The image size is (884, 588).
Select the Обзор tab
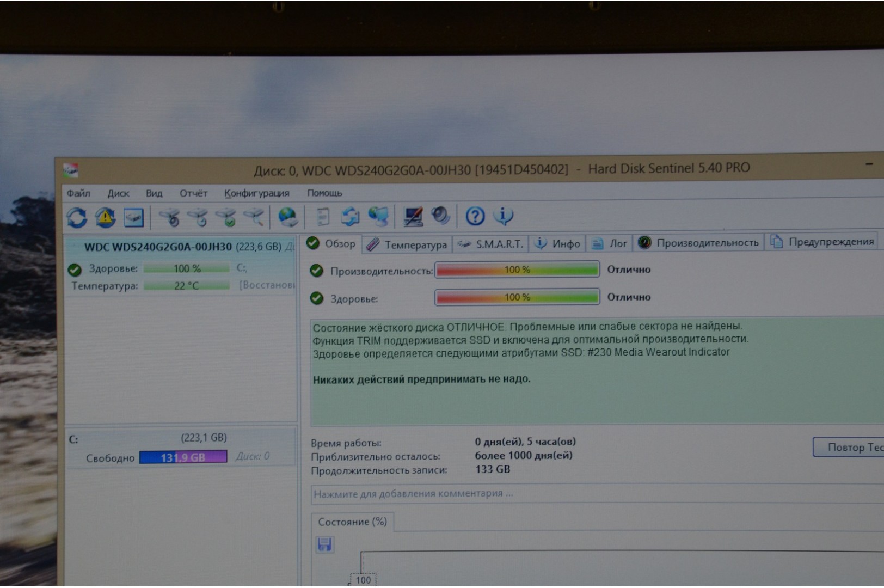[331, 243]
